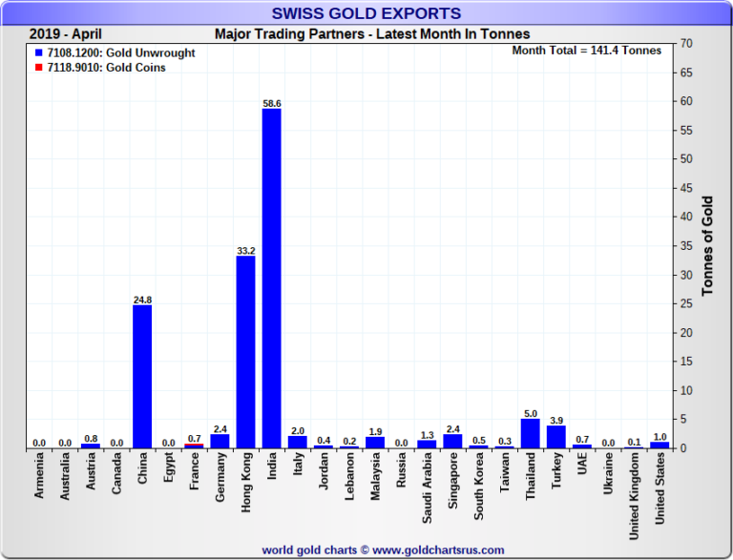Click the Malaysia bar at 1.9
Screen dimensions: 733x560
[375, 443]
